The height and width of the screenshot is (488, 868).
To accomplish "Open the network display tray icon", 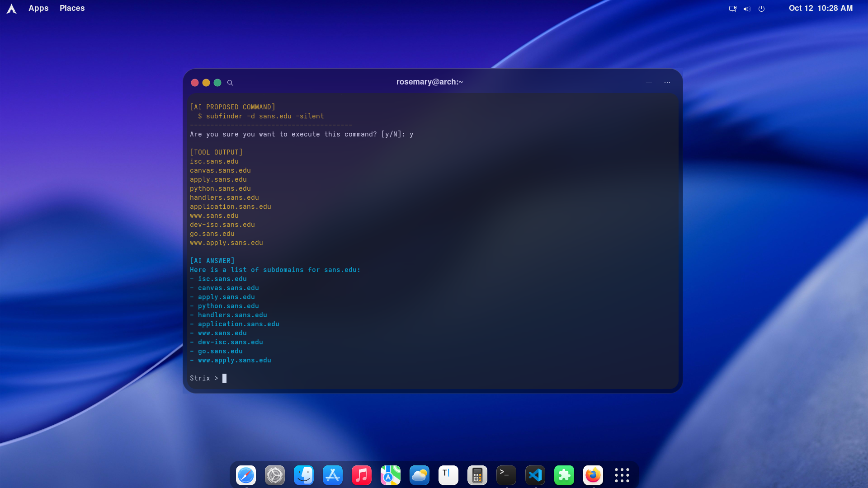I will click(x=732, y=9).
